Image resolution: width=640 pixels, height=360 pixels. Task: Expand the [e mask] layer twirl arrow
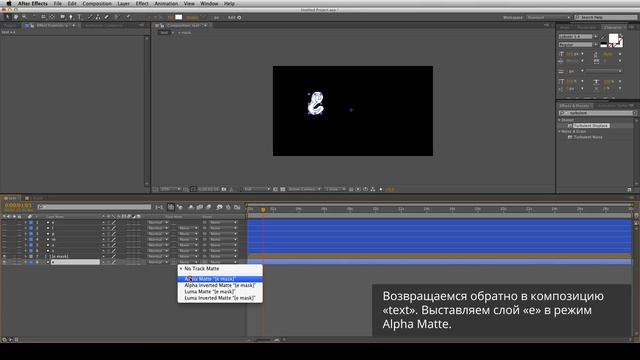(26, 256)
